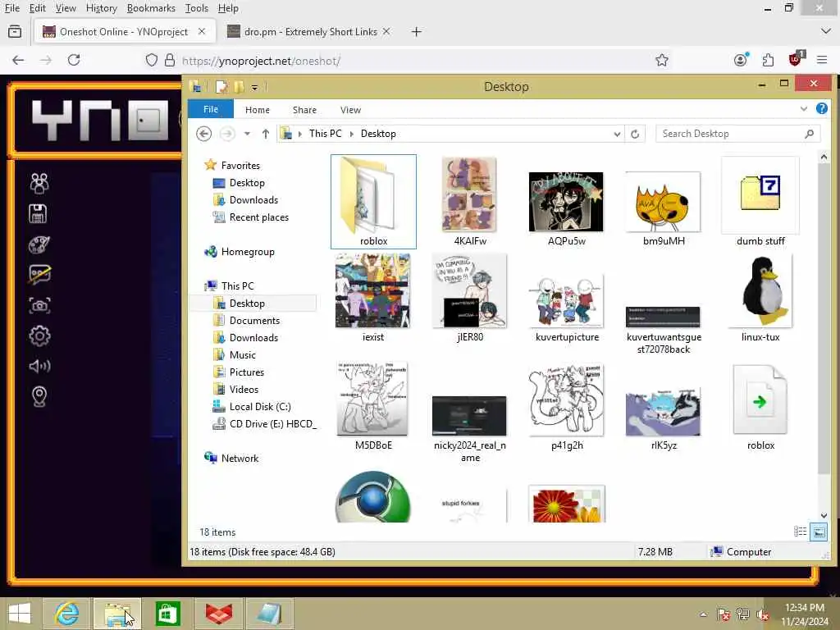Screen dimensions: 840x630
Task: Expand the Explorer ribbon chevron
Action: click(x=803, y=109)
